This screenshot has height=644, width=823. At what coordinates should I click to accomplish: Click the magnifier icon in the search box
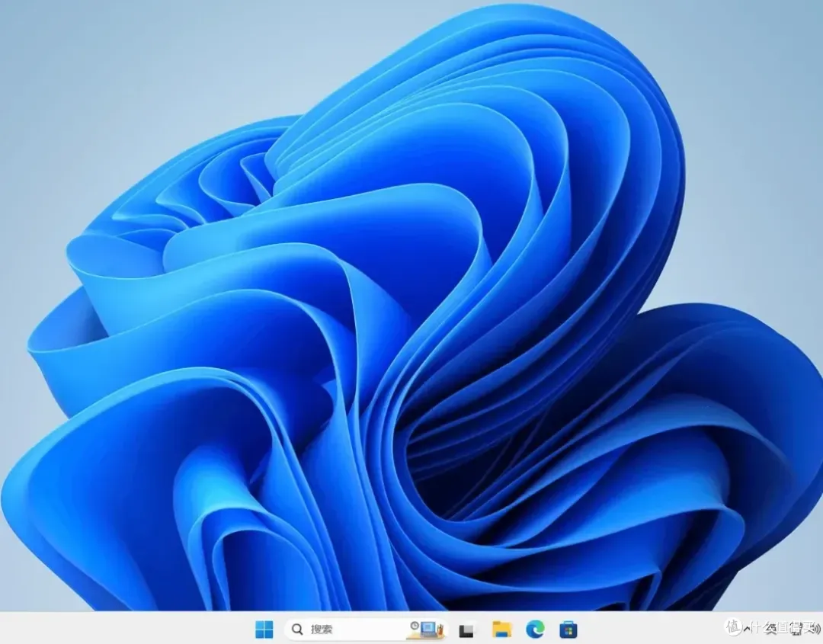[298, 630]
